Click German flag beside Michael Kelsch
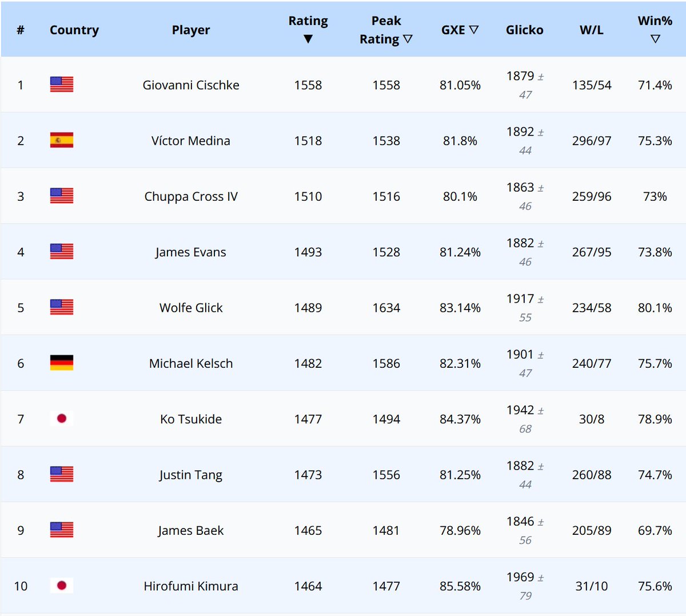The height and width of the screenshot is (616, 686). click(x=62, y=363)
